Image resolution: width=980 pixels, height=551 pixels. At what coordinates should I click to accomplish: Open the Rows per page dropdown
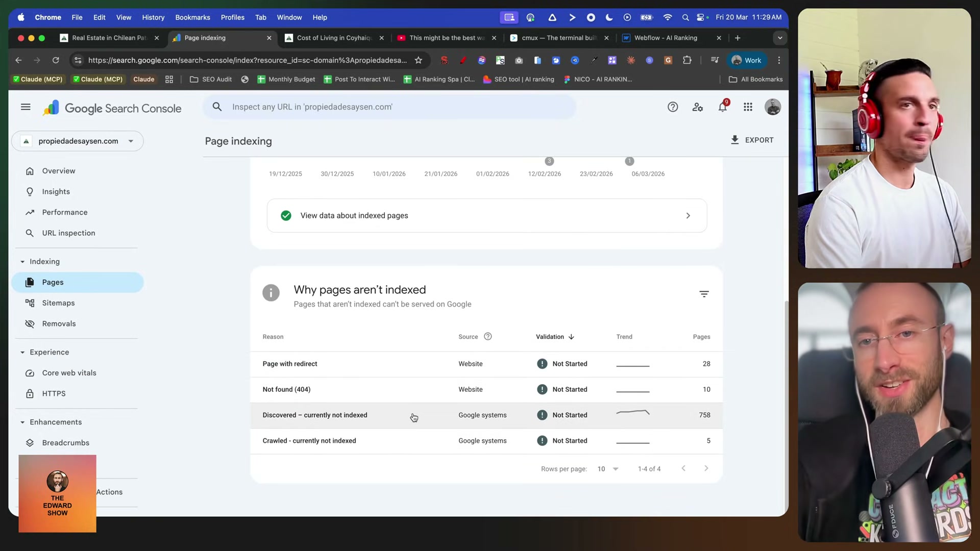608,469
